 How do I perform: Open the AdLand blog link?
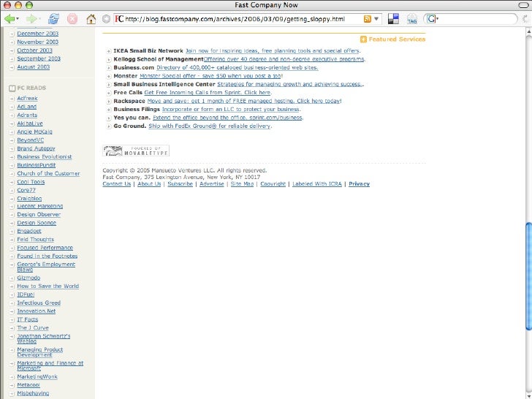tap(26, 107)
